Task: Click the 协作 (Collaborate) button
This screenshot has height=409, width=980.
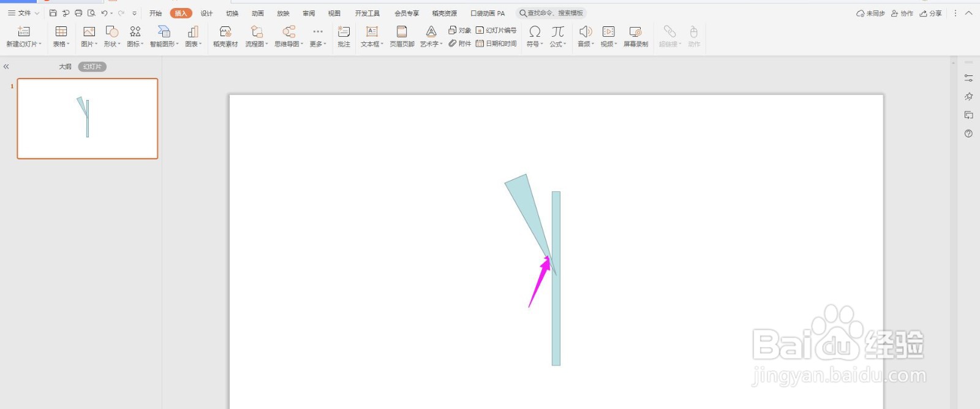Action: coord(902,13)
